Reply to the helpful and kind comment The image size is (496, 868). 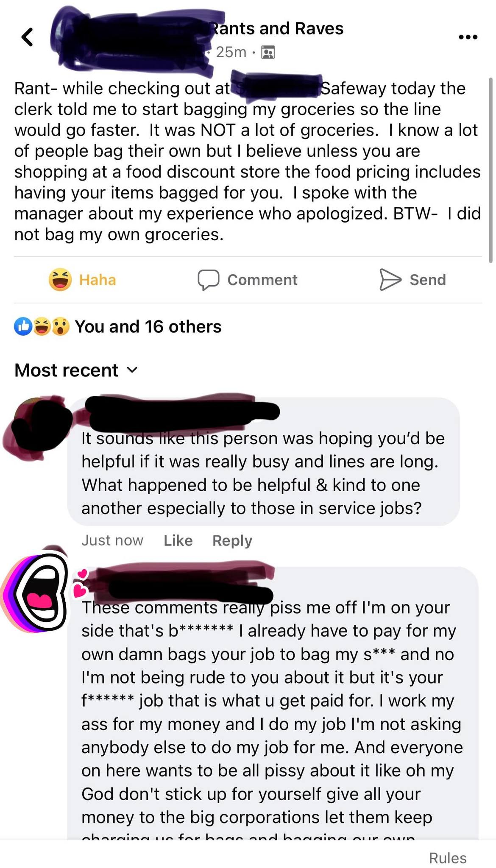[x=232, y=540]
